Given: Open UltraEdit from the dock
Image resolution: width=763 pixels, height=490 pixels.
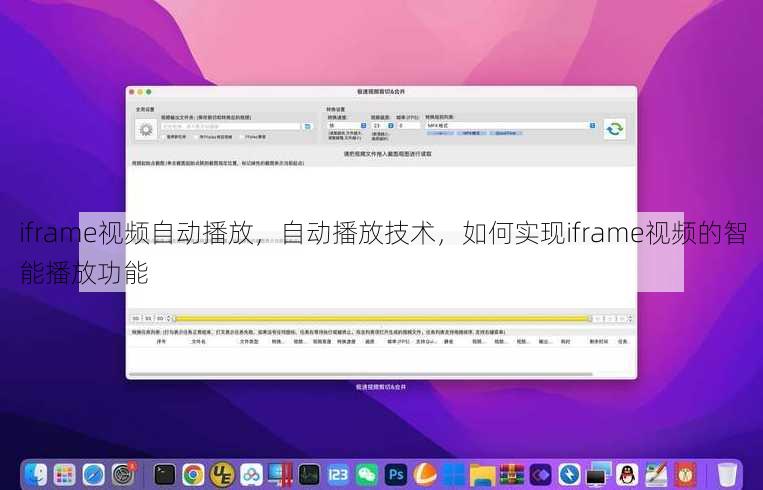Looking at the screenshot, I should (x=222, y=474).
